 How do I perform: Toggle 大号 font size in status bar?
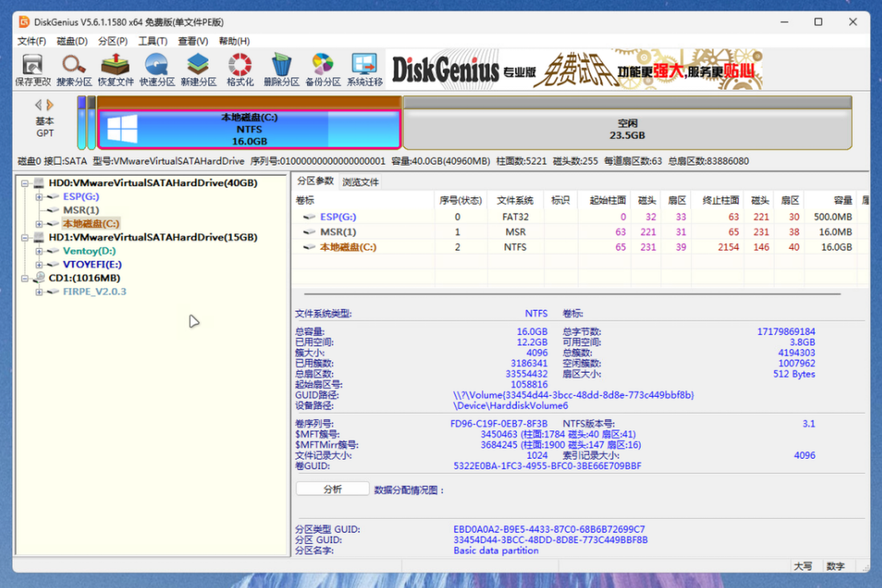coord(803,566)
